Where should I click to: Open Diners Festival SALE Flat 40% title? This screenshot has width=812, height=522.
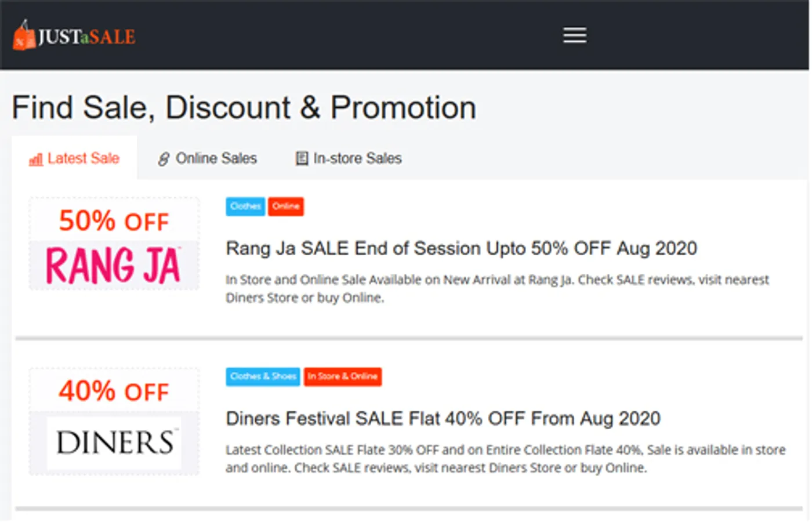coord(443,418)
